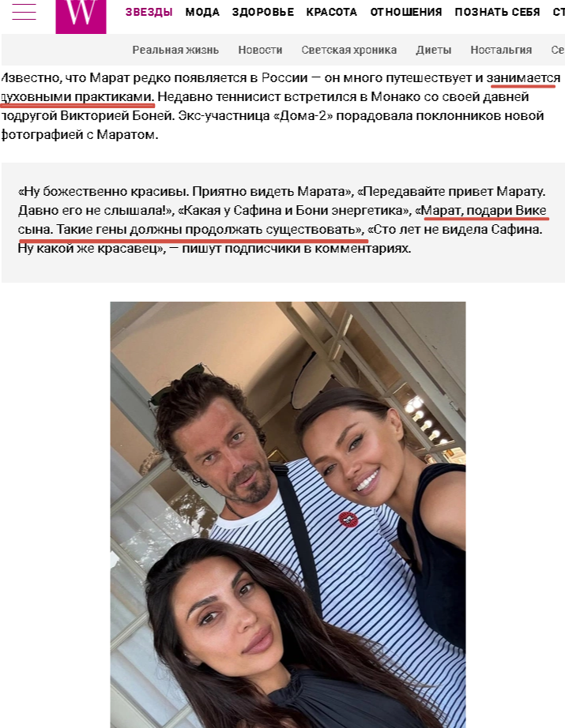Click the selfie photo of three people
The width and height of the screenshot is (565, 728).
coord(288,515)
